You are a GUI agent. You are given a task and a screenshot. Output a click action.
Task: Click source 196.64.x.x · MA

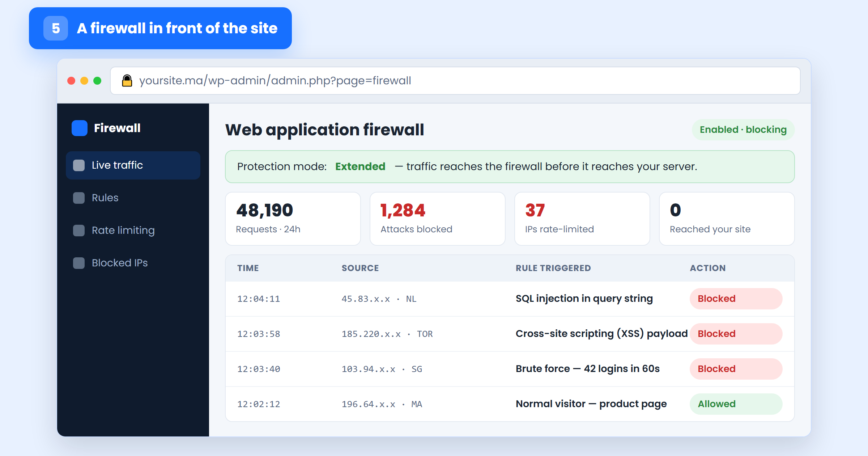[382, 404]
